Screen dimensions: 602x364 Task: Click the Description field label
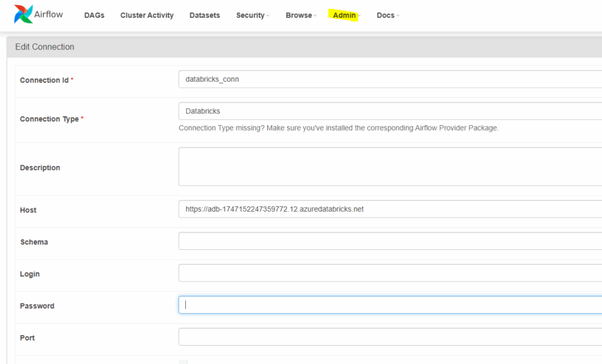pyautogui.click(x=40, y=168)
